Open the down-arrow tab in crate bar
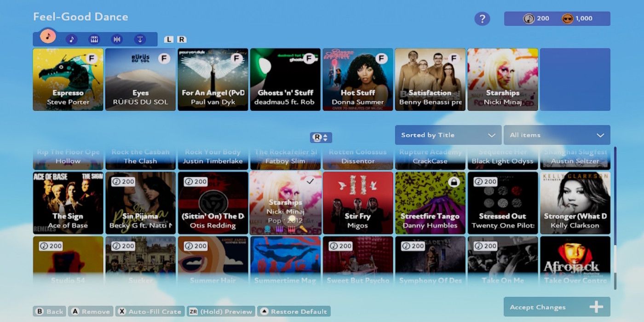This screenshot has width=644, height=322. (140, 39)
